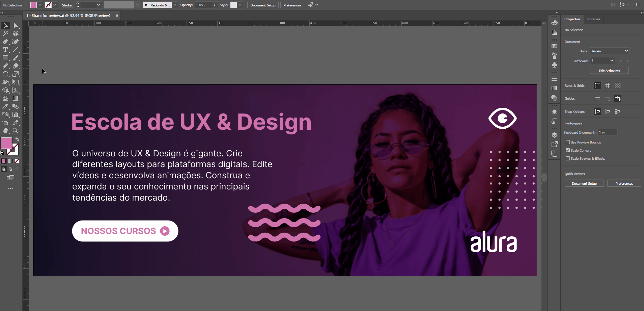Open the fill color dropdown in control bar

(40, 5)
